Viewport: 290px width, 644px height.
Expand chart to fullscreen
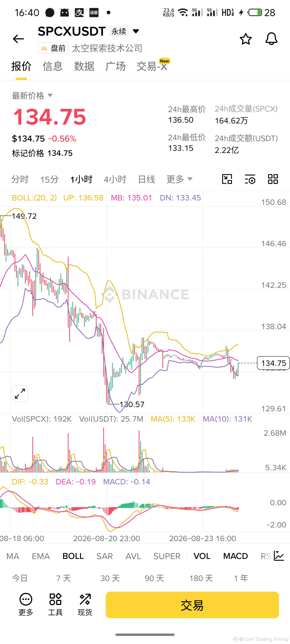[20, 394]
